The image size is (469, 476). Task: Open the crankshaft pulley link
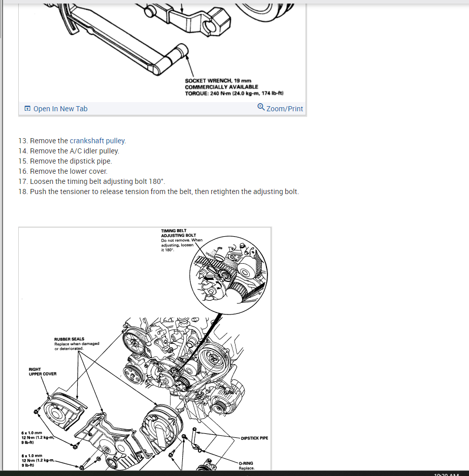tap(97, 141)
